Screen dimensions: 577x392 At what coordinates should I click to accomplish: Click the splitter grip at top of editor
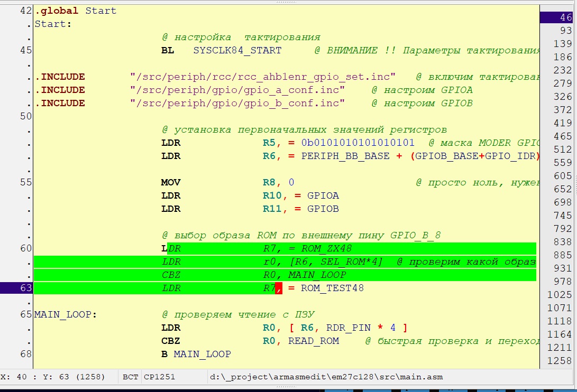[288, 2]
